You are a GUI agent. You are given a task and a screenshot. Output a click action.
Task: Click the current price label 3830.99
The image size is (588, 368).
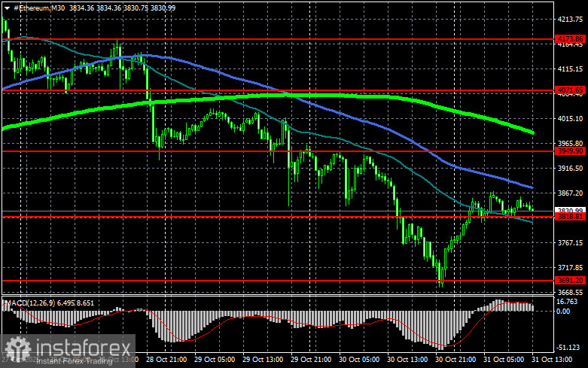pyautogui.click(x=570, y=210)
